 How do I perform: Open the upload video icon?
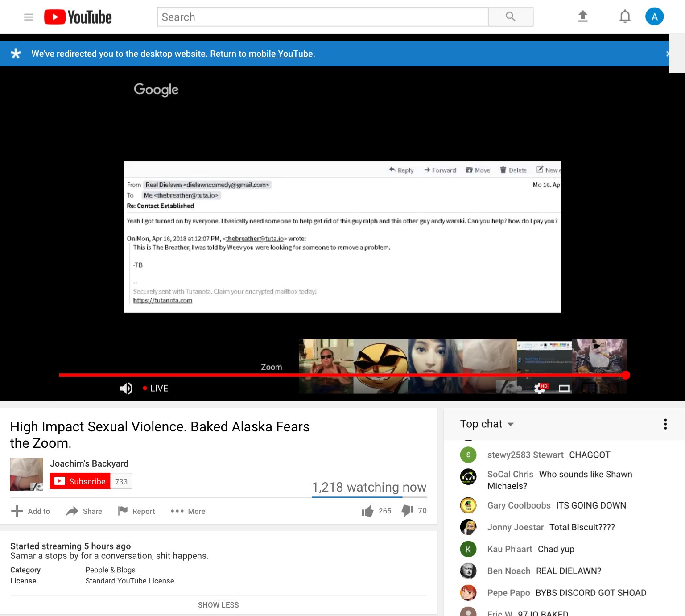[582, 17]
